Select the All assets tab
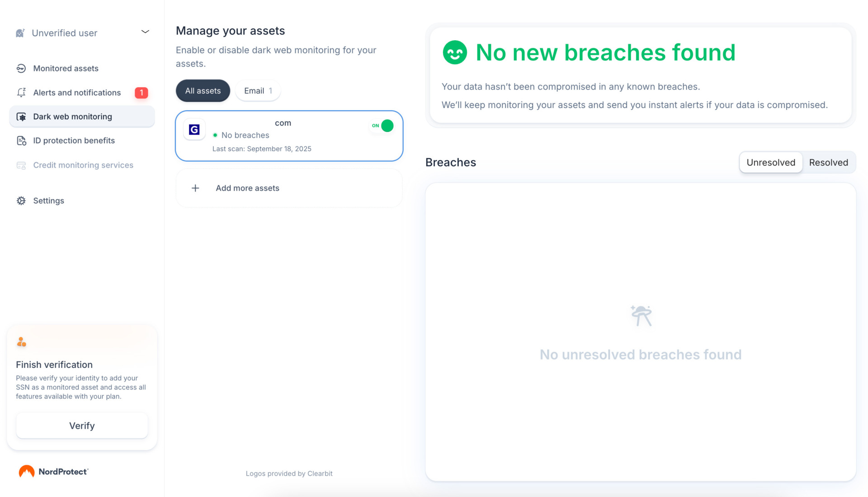Viewport: 868px width, 497px height. (203, 90)
